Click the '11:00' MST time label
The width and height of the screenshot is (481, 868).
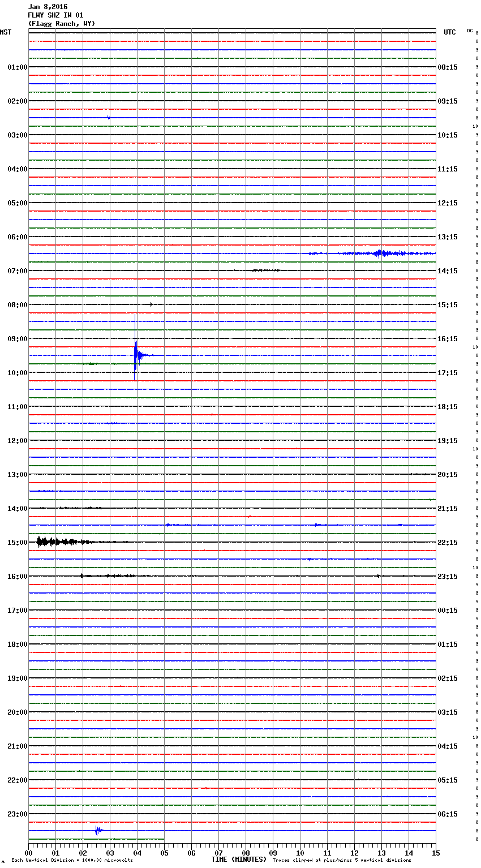pyautogui.click(x=18, y=407)
